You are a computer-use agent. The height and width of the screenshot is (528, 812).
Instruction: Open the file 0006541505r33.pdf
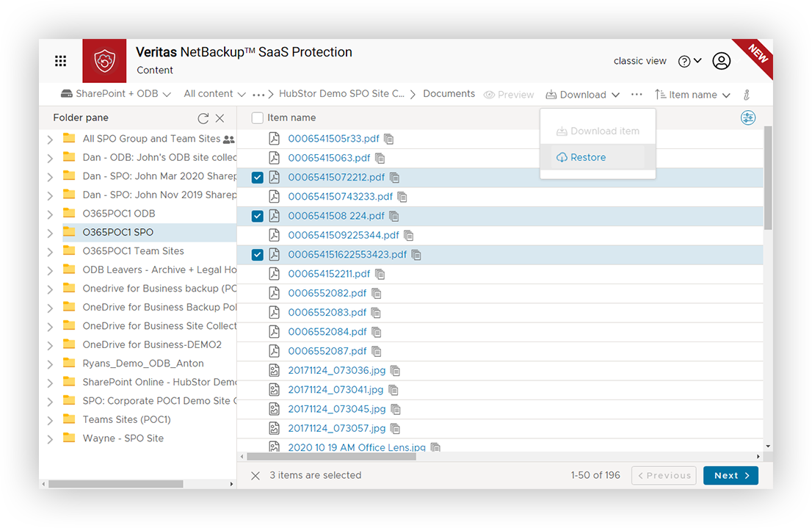333,139
